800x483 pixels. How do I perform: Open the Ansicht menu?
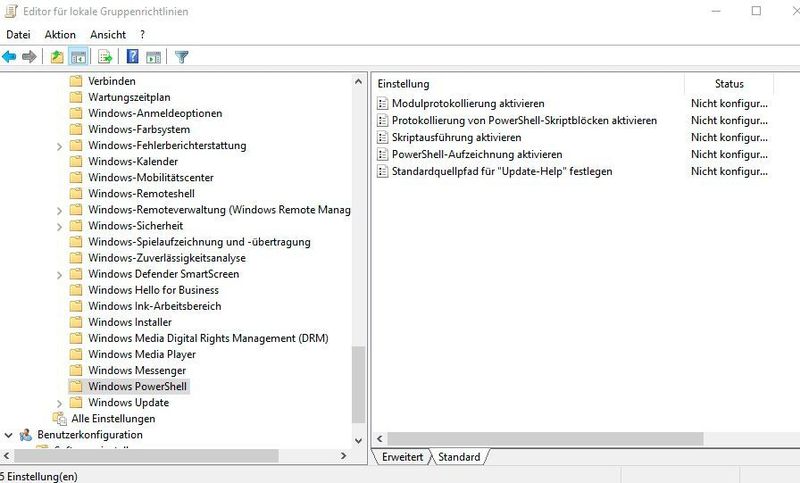tap(108, 34)
